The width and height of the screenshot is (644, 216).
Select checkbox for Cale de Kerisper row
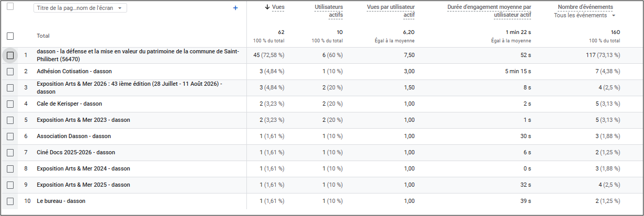(10, 104)
